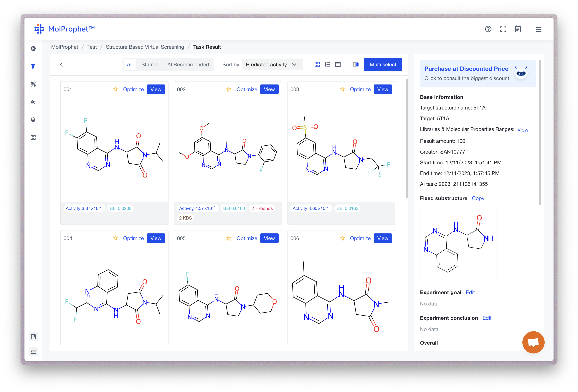Viewport: 578px width, 392px height.
Task: Click the Activity 4.60×10⁻⁷ tag
Action: [x=311, y=208]
